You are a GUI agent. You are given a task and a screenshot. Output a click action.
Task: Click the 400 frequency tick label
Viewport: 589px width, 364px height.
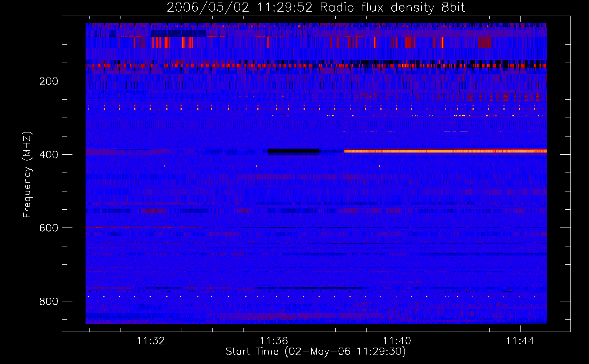(49, 155)
